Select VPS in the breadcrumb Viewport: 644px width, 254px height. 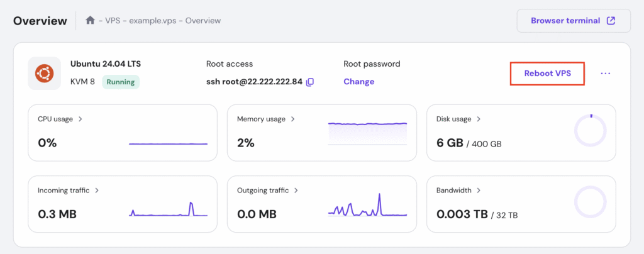113,21
